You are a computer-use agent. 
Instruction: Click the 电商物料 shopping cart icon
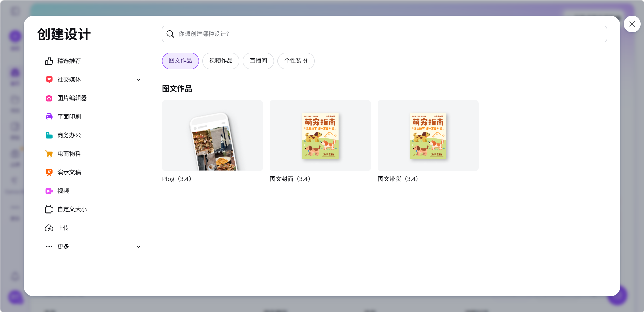49,154
